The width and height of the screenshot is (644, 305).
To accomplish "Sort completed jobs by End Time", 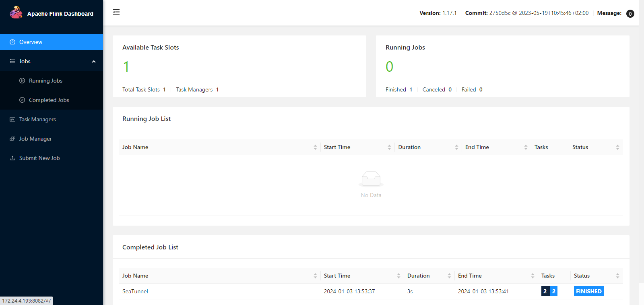I will tap(533, 276).
